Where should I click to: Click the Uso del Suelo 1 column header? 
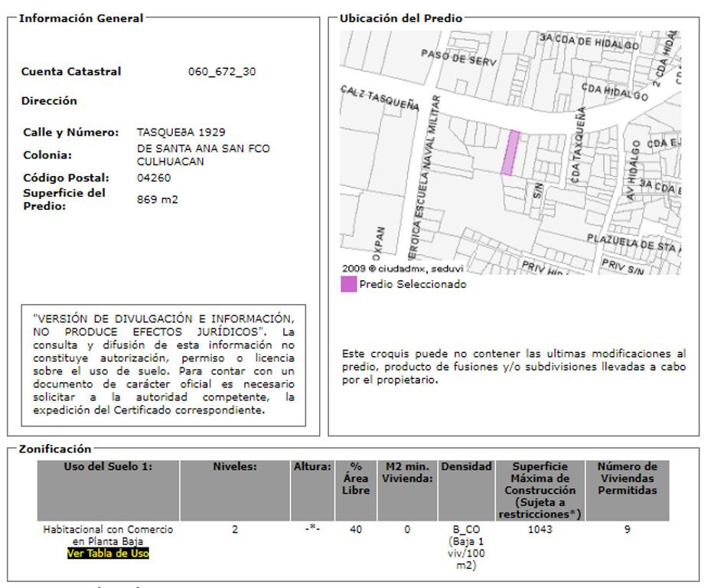[x=108, y=490]
